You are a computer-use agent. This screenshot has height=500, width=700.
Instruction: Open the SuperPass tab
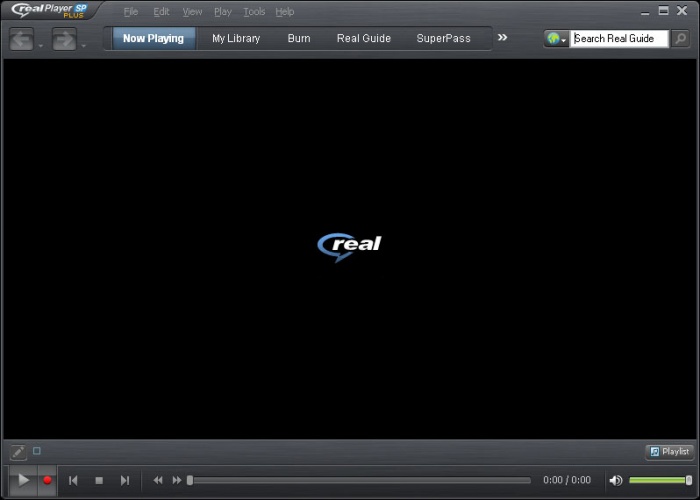point(443,38)
